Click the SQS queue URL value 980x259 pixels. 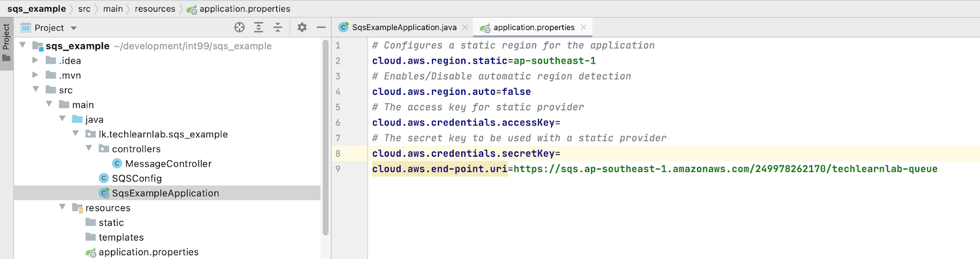(x=726, y=169)
